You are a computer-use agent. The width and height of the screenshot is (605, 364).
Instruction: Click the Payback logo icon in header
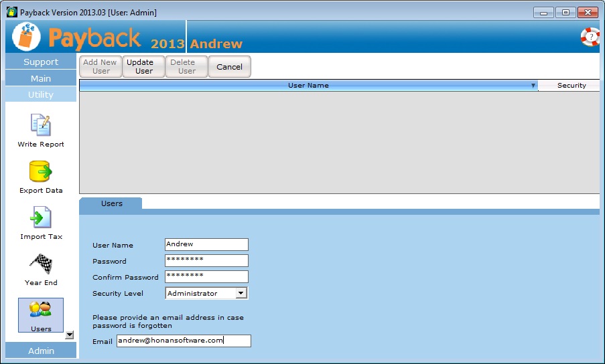(26, 37)
